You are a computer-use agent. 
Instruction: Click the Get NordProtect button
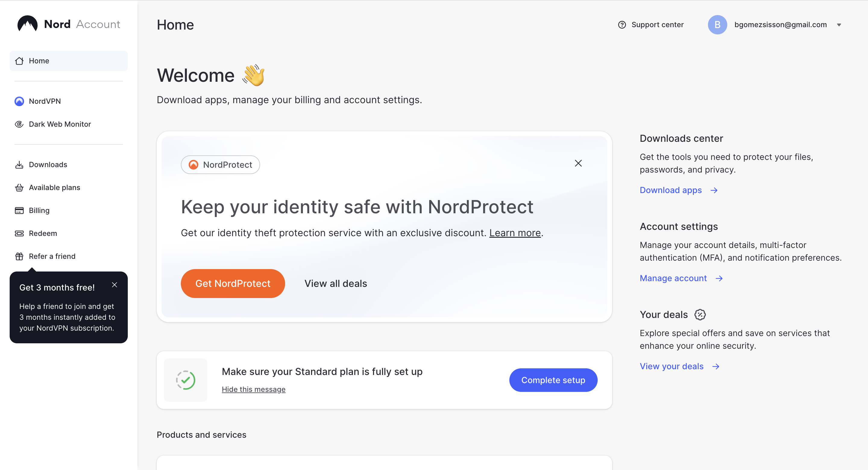click(x=233, y=284)
